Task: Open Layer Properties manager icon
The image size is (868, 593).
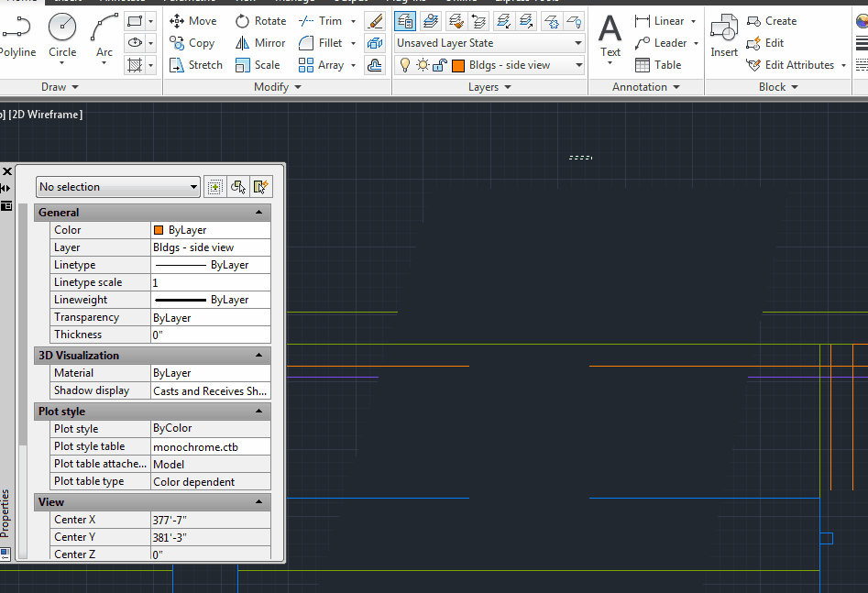Action: [404, 20]
